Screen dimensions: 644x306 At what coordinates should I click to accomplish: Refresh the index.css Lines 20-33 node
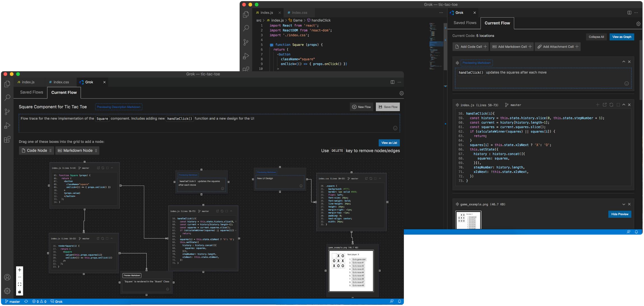tap(371, 178)
